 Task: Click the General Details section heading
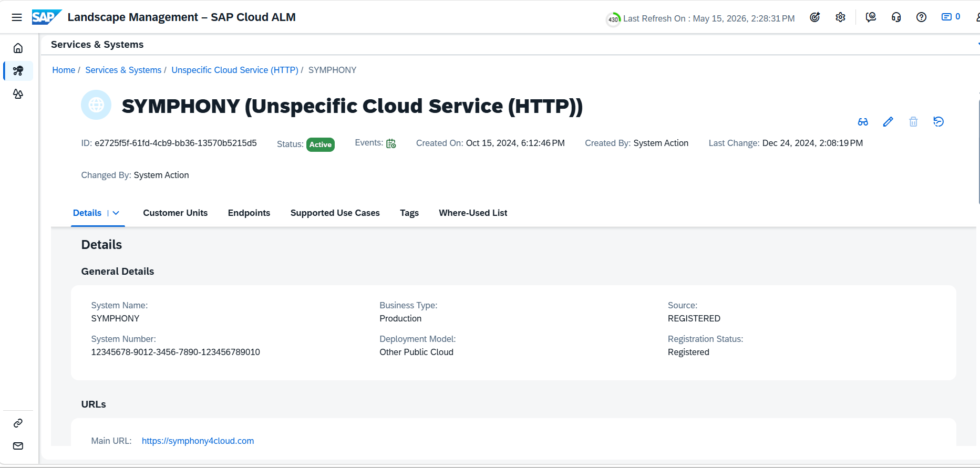tap(118, 271)
